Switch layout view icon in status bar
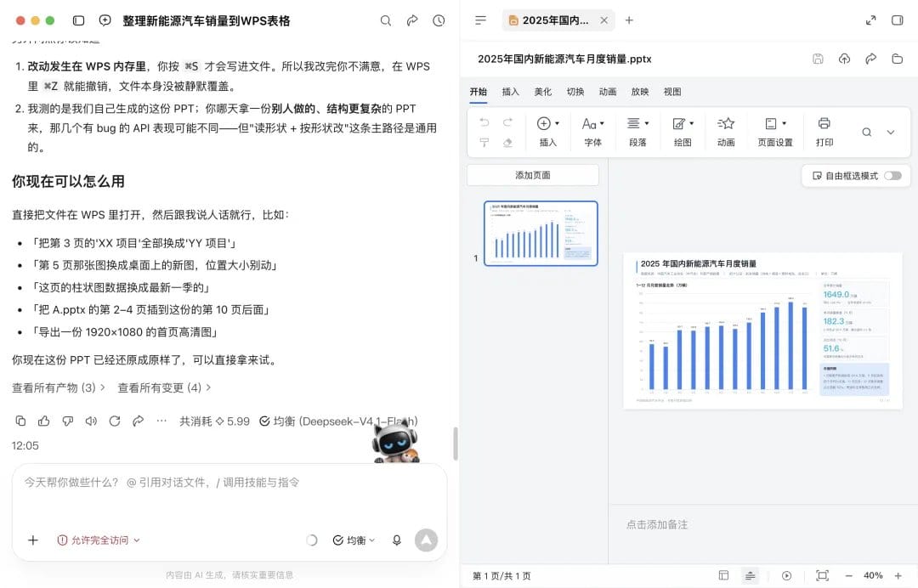Image resolution: width=918 pixels, height=588 pixels. click(x=723, y=576)
